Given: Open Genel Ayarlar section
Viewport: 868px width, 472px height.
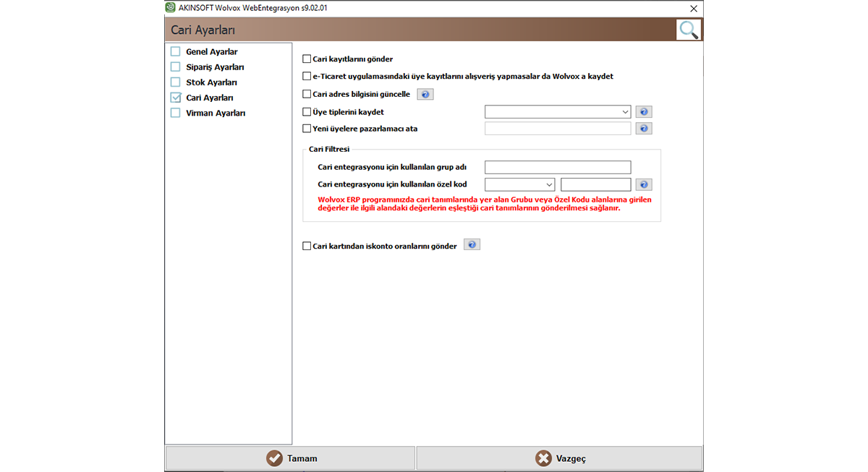Looking at the screenshot, I should [x=211, y=52].
